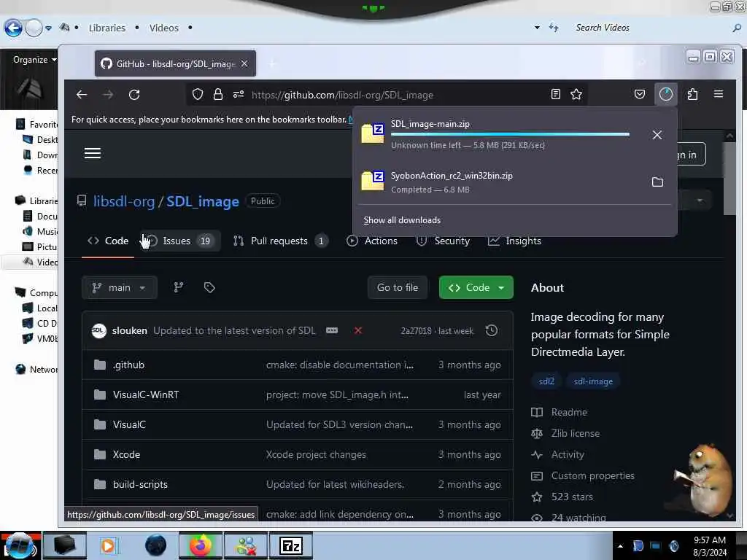
Task: Open the Pull requests tab
Action: click(279, 241)
